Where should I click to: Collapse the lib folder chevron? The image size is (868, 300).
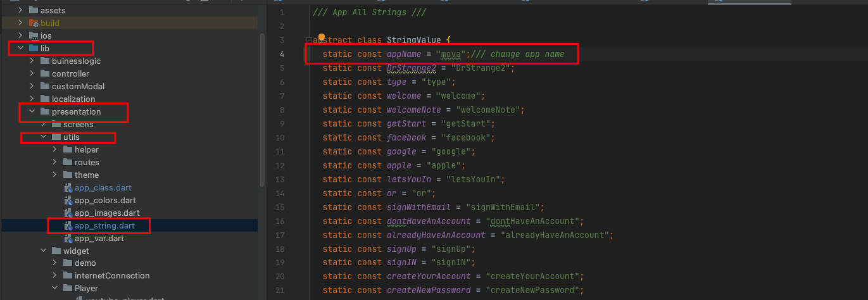[x=20, y=48]
